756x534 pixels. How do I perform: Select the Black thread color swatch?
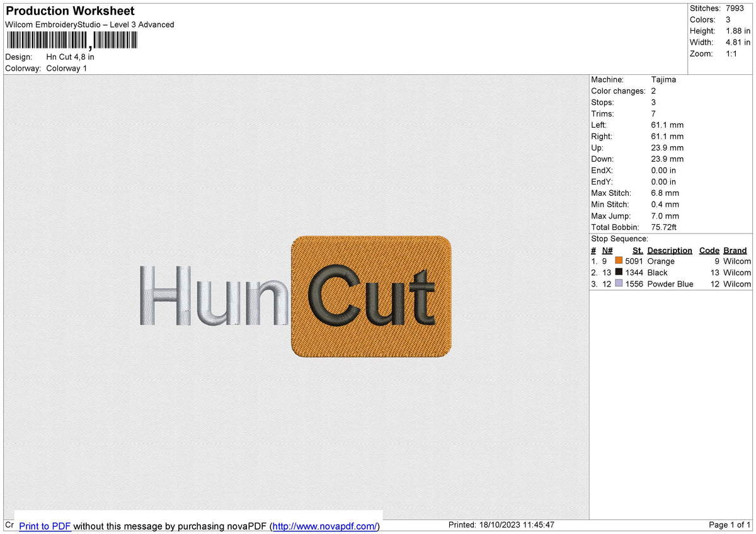click(619, 272)
